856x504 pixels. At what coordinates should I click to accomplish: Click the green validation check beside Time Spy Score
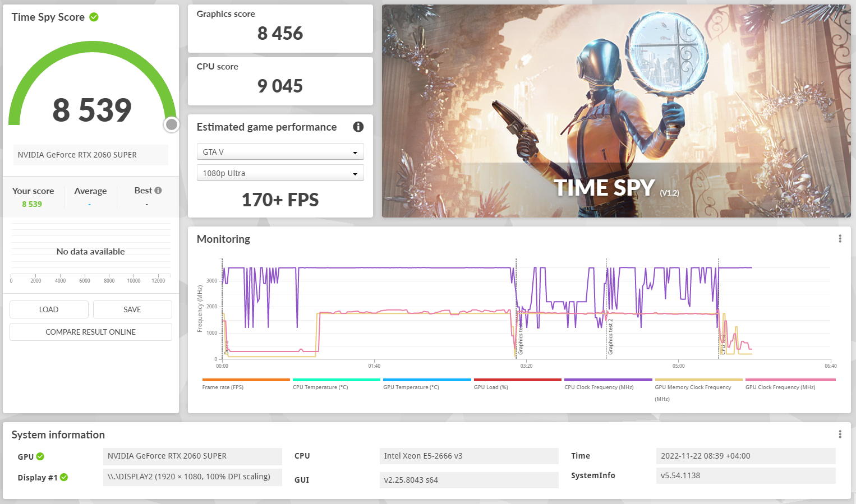[94, 17]
